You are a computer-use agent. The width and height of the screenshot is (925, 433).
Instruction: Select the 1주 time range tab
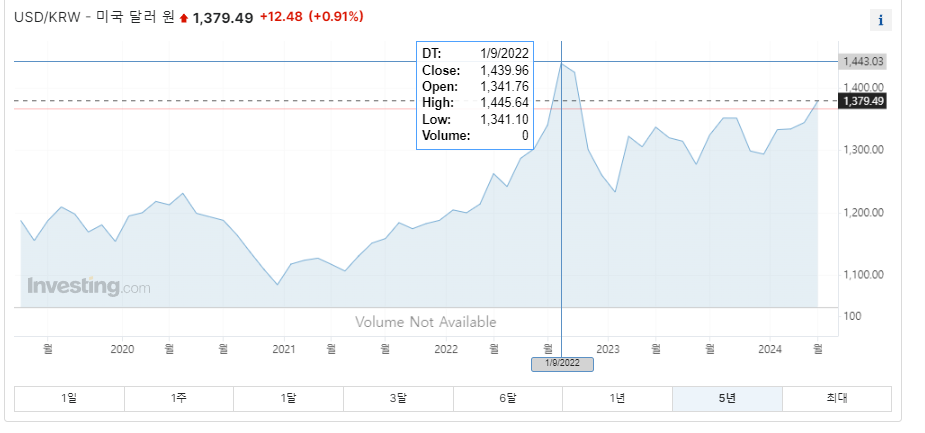point(179,399)
